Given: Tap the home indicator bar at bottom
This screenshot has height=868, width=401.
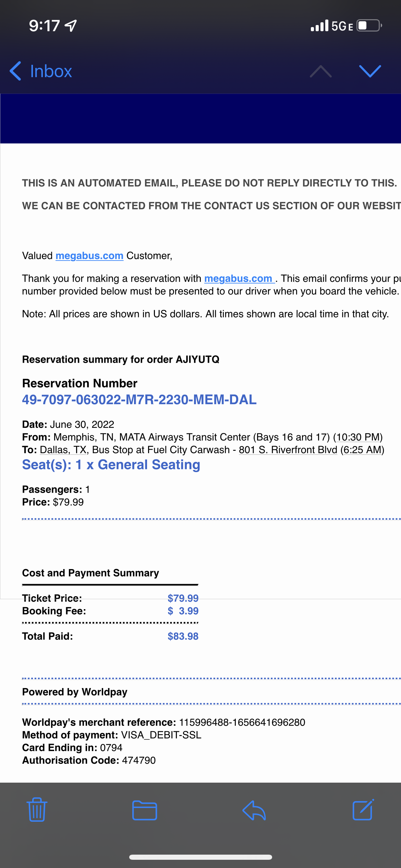Looking at the screenshot, I should pos(200,857).
